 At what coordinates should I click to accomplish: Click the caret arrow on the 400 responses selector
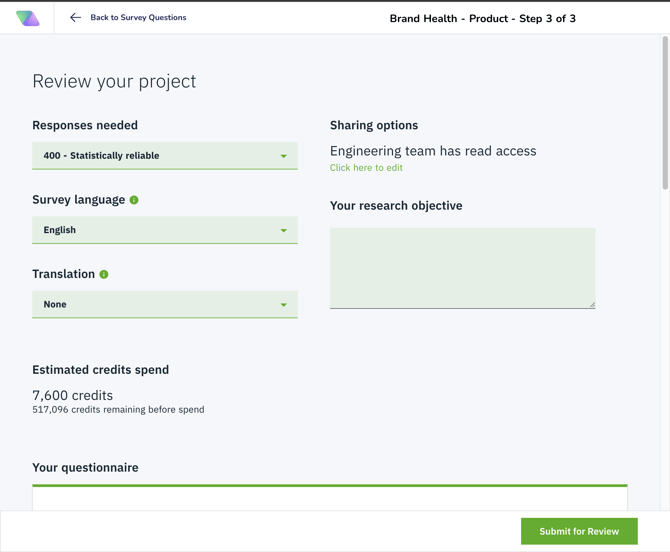[283, 156]
